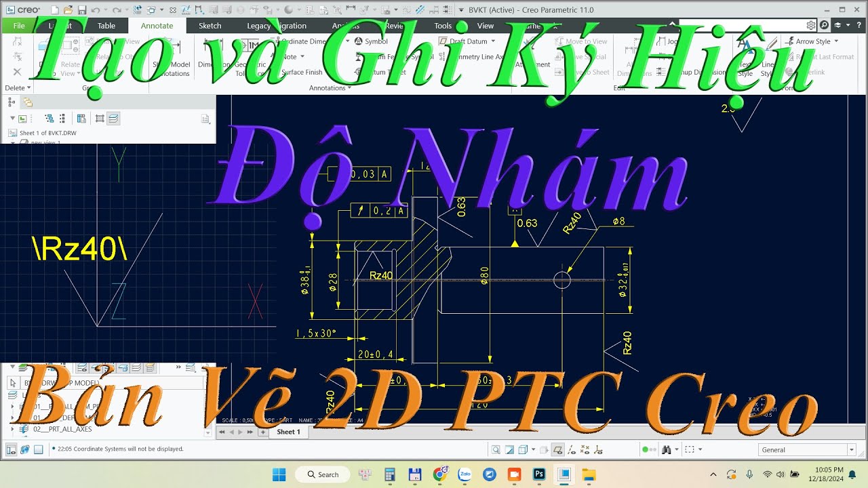Open the learning connector graduation cap icon
Image resolution: width=868 pixels, height=488 pixels.
pyautogui.click(x=838, y=25)
